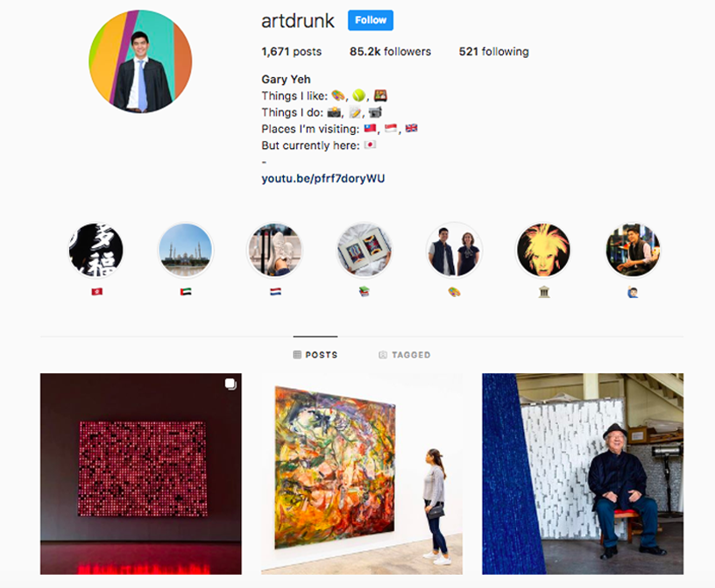The image size is (715, 588).
Task: Click the artdrunk username heading
Action: pos(298,21)
